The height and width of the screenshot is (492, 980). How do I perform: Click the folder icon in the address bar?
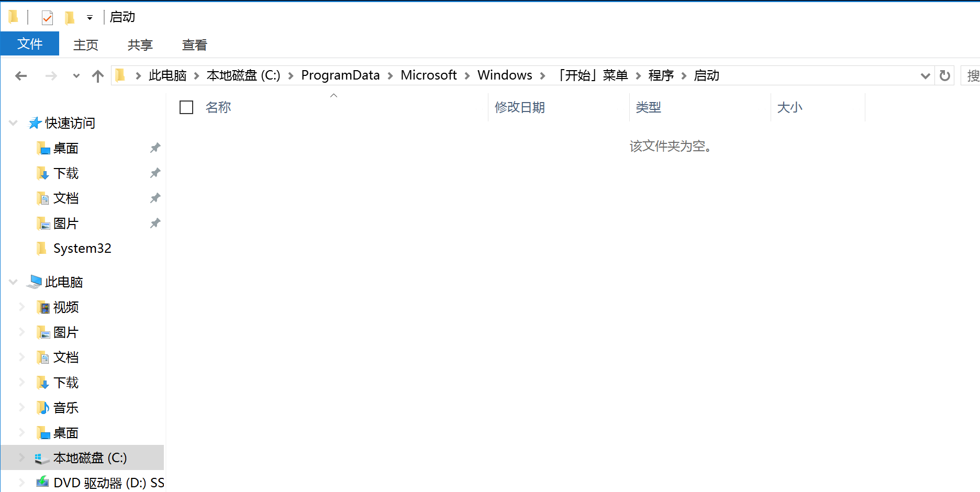[x=120, y=75]
